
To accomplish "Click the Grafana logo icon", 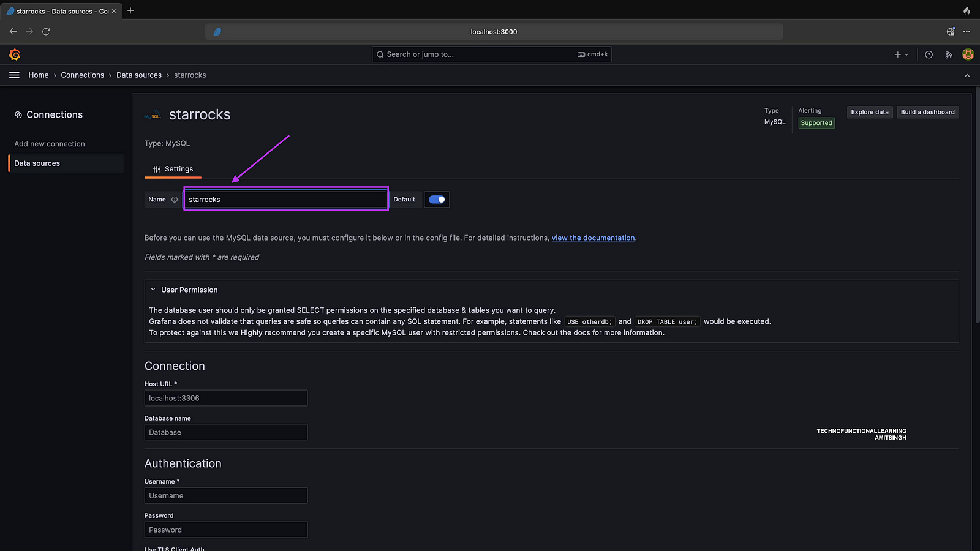I will tap(15, 54).
